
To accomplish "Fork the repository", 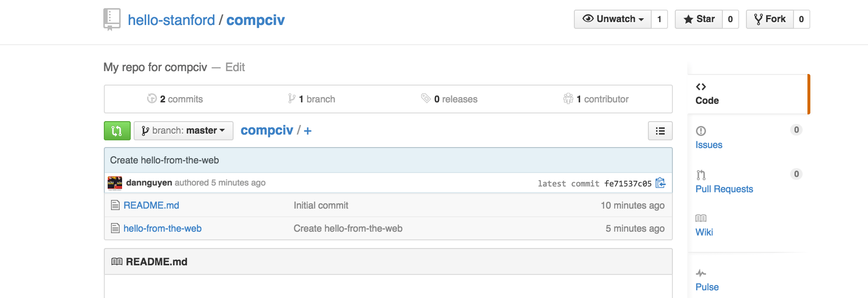I will 770,19.
